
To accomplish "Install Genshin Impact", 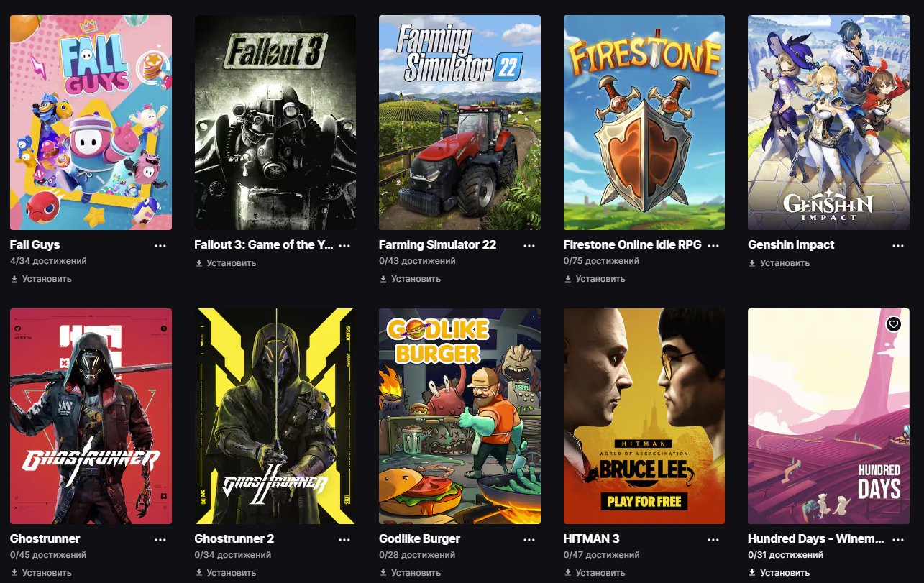I will [x=779, y=263].
